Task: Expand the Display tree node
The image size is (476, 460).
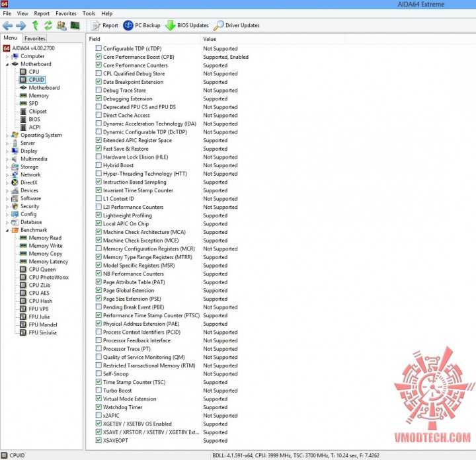Action: click(7, 151)
